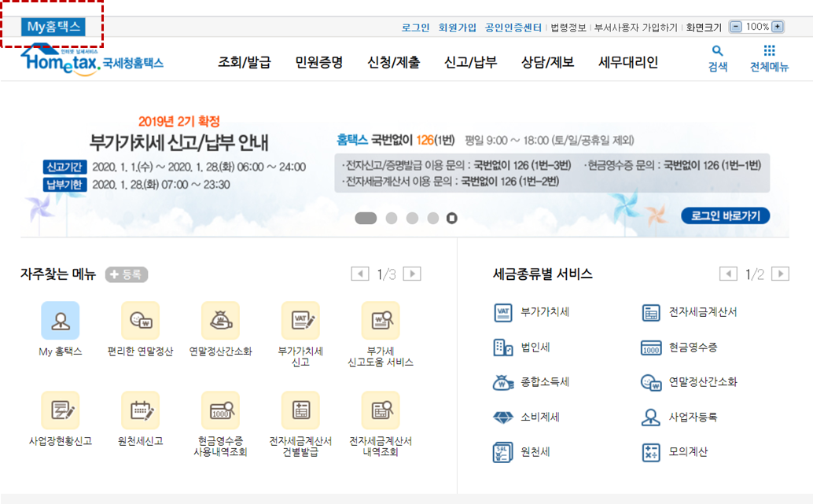The width and height of the screenshot is (813, 504).
Task: Open the 사업자등록 text link
Action: coord(693,417)
